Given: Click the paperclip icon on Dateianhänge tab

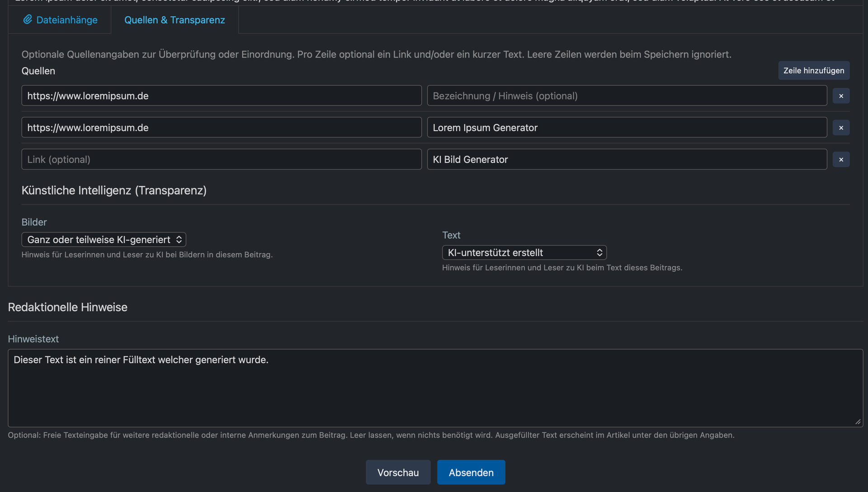Looking at the screenshot, I should coord(28,19).
